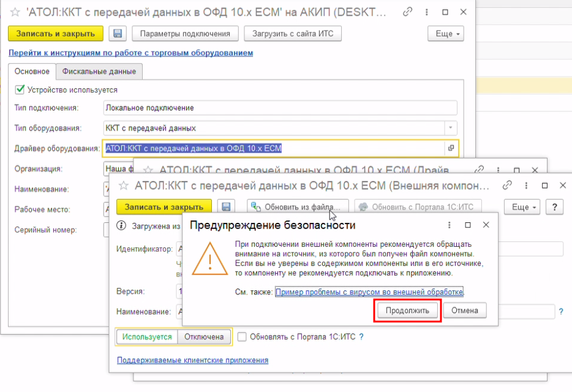This screenshot has height=392, width=572.
Task: Maximize the Предупреждение безопасности dialog
Action: click(x=468, y=225)
